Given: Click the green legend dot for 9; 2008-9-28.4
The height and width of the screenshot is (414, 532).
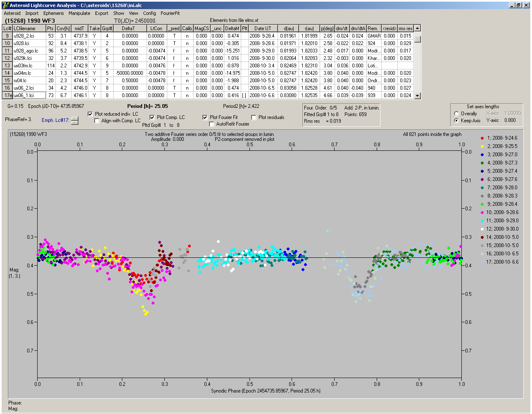Looking at the screenshot, I should click(482, 204).
